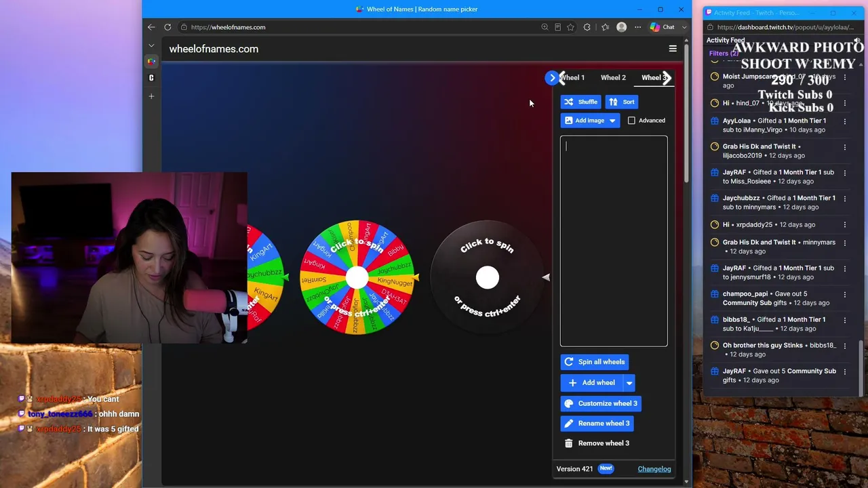
Task: Open options for Grab His Dk liljacobo2019 activity
Action: click(845, 147)
